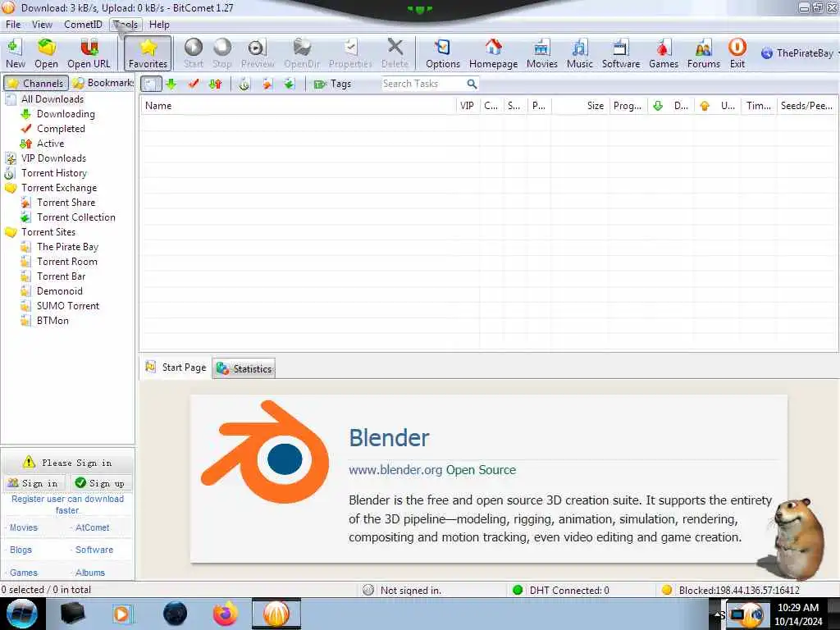Click the Exit power icon
The width and height of the screenshot is (840, 630).
pos(737,53)
